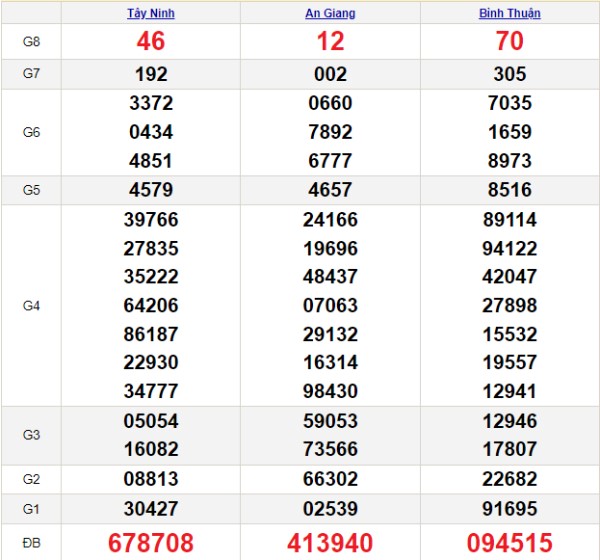
Task: Select the G4 row label
Action: [31, 306]
